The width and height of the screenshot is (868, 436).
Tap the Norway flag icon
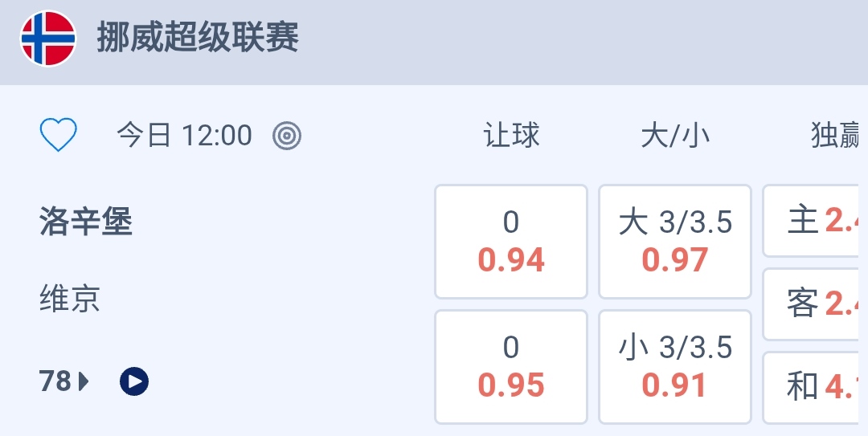pyautogui.click(x=48, y=39)
